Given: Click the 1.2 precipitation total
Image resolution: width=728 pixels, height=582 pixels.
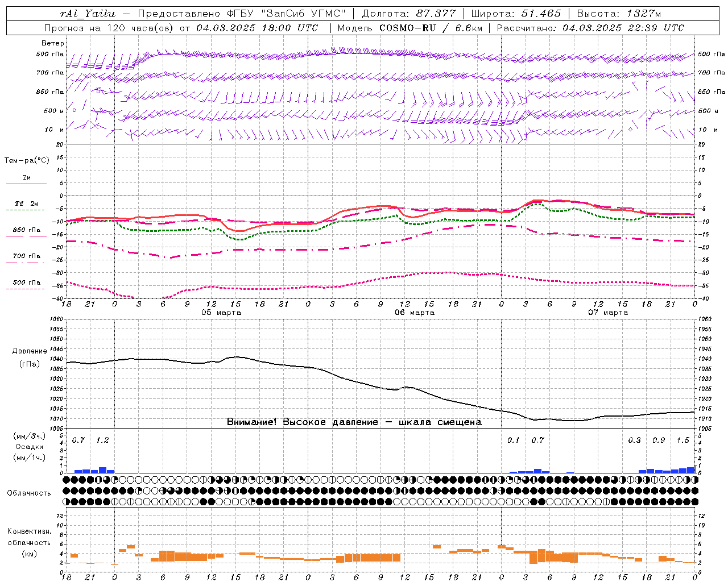Looking at the screenshot, I should 102,440.
